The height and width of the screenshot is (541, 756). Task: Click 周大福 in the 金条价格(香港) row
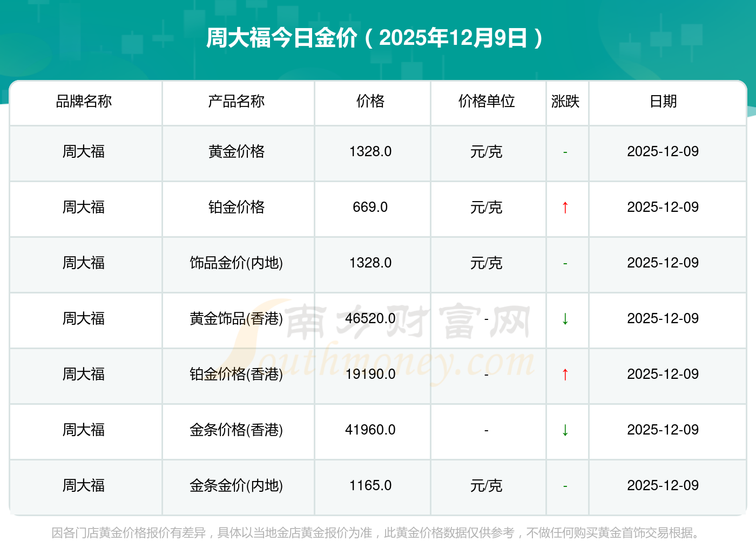(x=84, y=430)
